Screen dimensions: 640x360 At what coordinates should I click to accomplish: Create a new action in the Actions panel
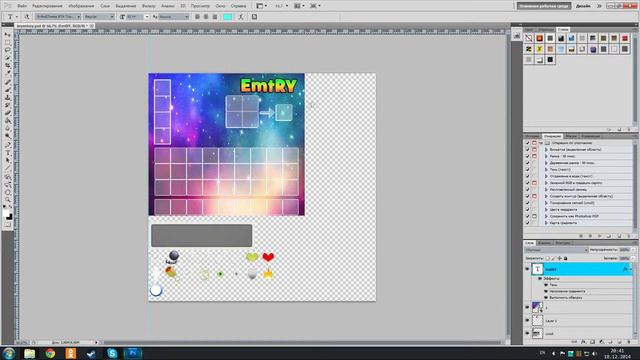pos(619,236)
